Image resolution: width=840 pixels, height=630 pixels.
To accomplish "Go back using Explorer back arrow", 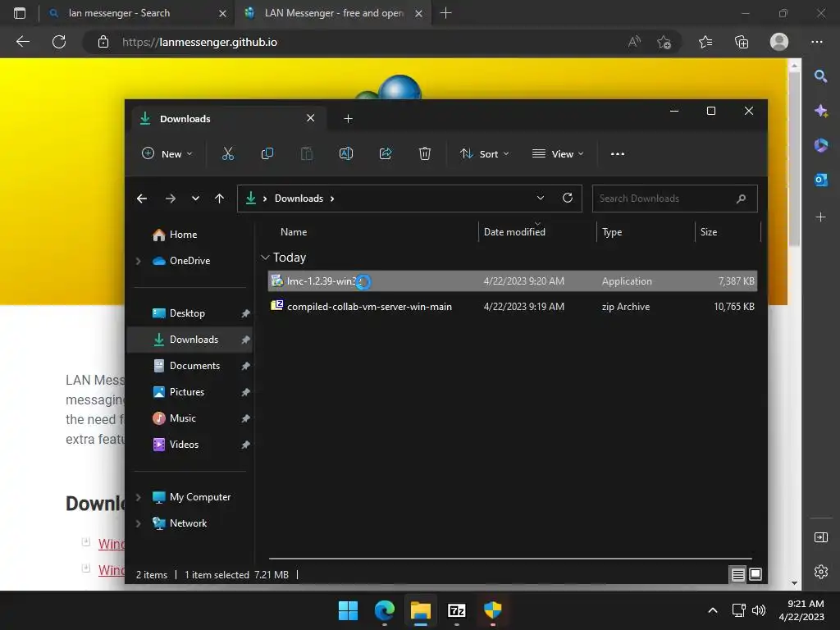I will (x=142, y=199).
